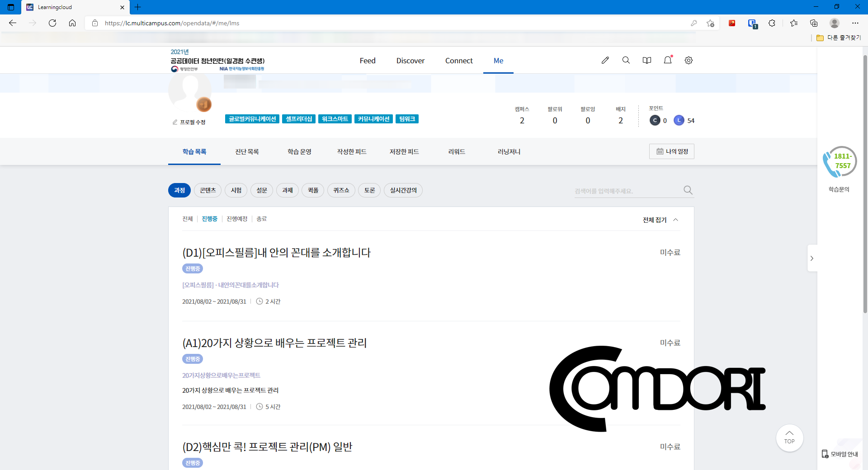Click 프로필 수정 link

pos(189,122)
